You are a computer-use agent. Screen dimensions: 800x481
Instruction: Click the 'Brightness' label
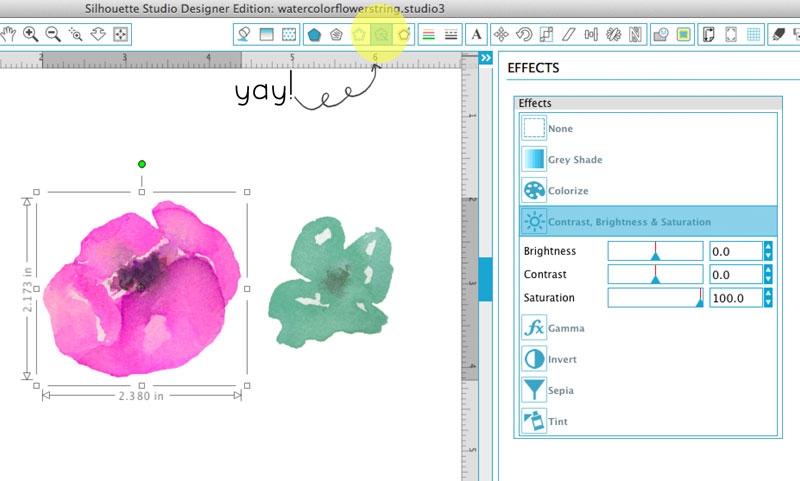coord(549,251)
